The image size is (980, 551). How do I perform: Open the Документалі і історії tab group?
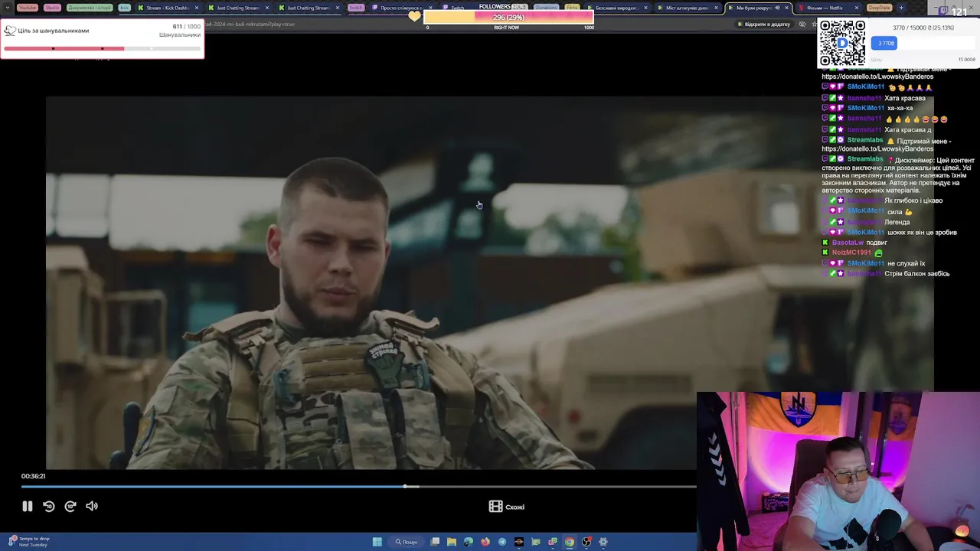pos(90,8)
